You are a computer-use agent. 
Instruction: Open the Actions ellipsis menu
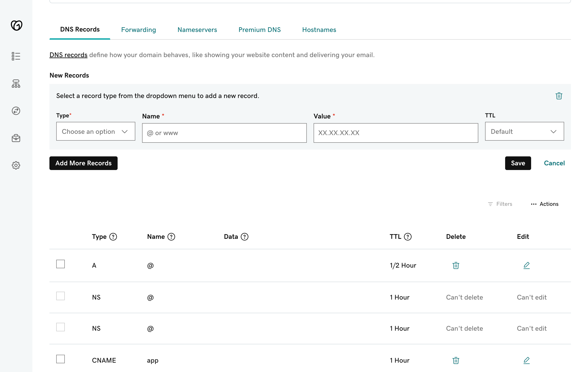point(545,204)
